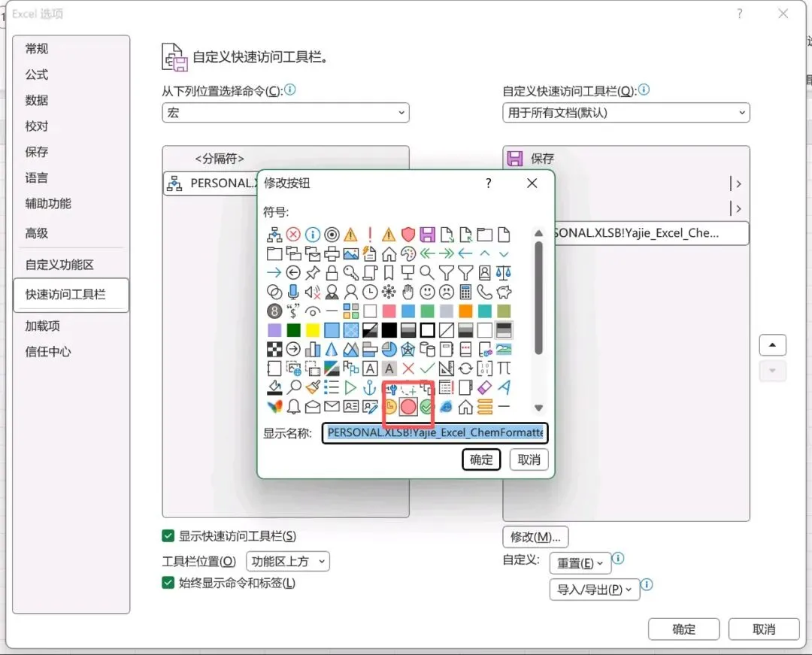The height and width of the screenshot is (655, 812).
Task: Click 取消 in 修改按钮 dialog
Action: [529, 459]
